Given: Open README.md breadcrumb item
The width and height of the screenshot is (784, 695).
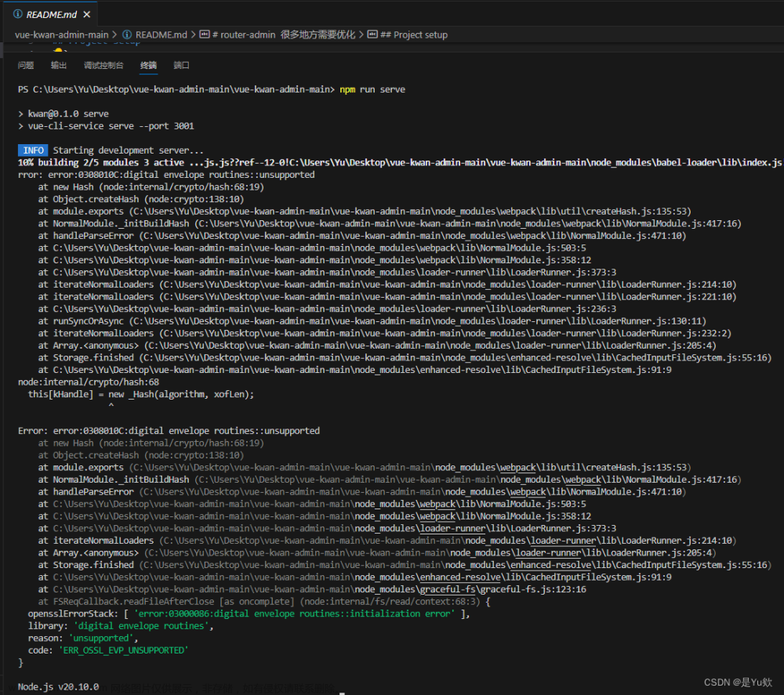Looking at the screenshot, I should point(161,35).
